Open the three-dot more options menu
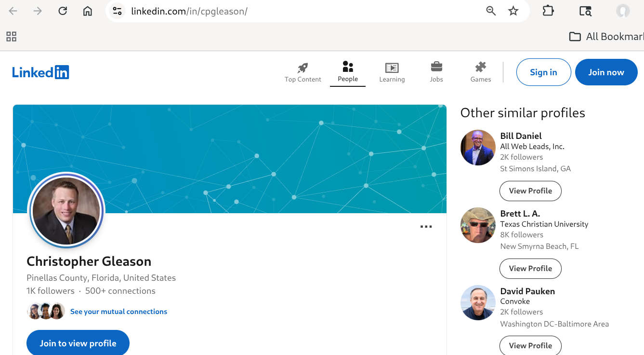644x355 pixels. coord(426,227)
